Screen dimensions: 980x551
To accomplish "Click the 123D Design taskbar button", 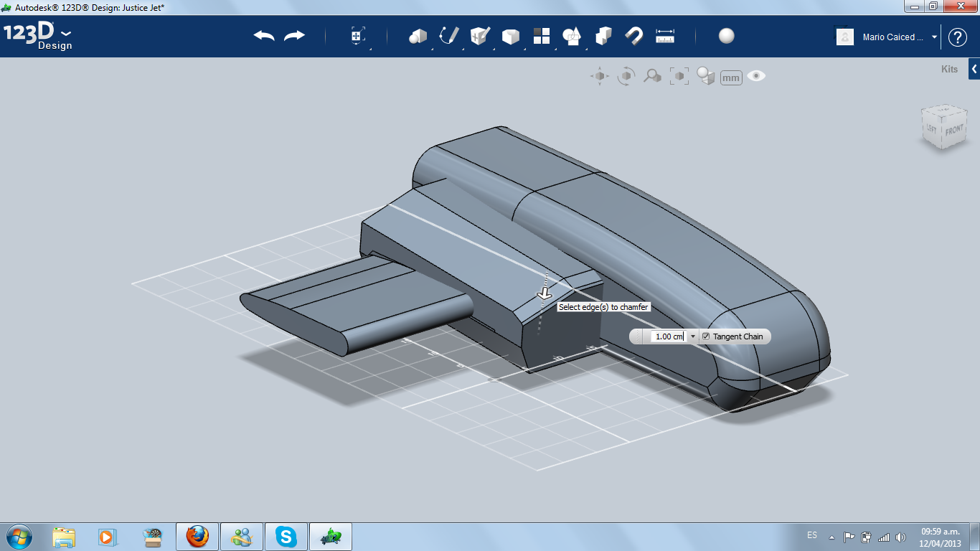I will pyautogui.click(x=331, y=537).
